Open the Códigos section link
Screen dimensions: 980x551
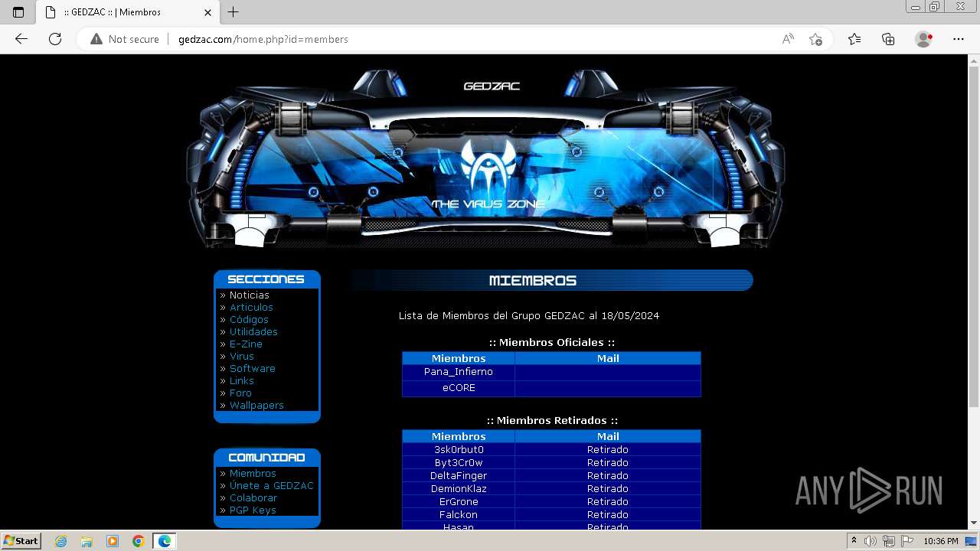click(x=249, y=319)
